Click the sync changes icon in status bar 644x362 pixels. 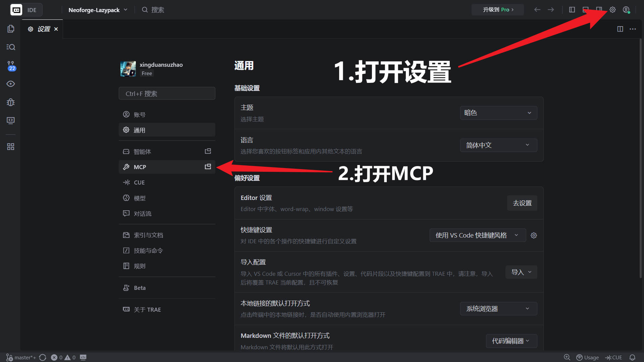coord(43,357)
